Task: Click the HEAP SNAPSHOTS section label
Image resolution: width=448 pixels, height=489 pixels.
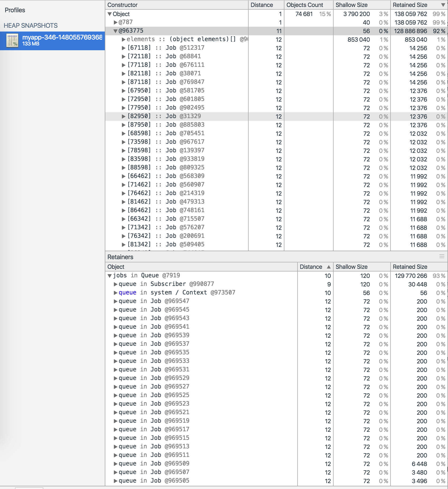Action: tap(31, 26)
